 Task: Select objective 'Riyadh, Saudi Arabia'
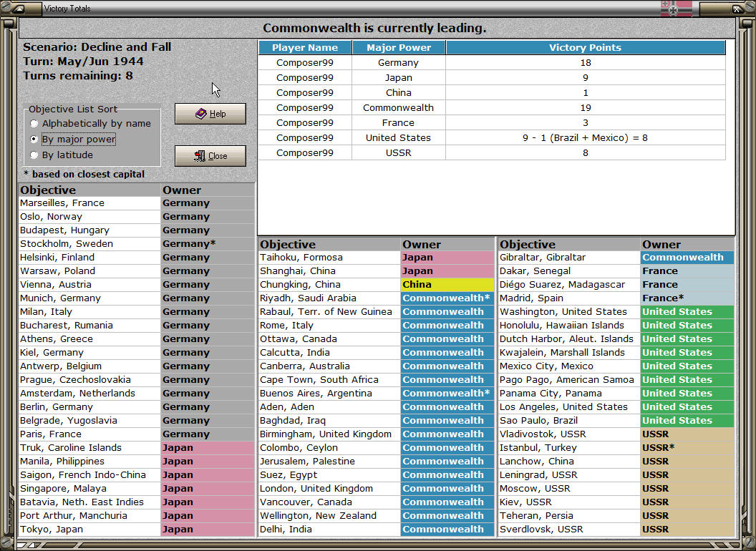coord(329,298)
